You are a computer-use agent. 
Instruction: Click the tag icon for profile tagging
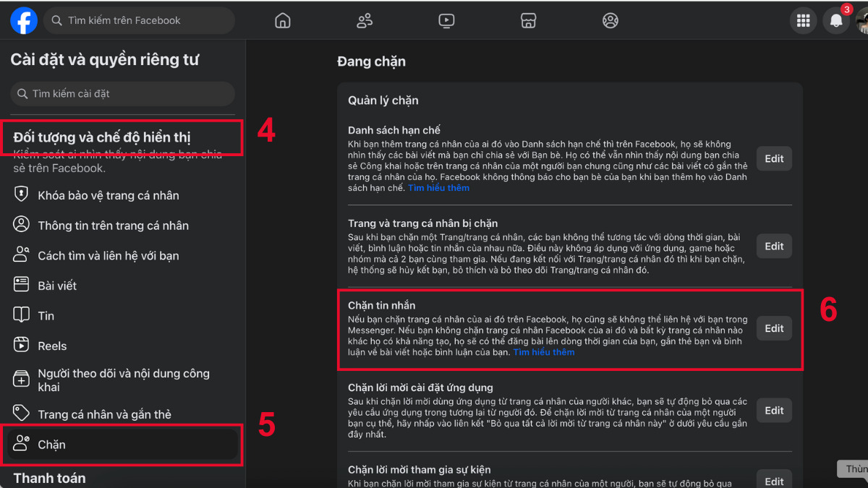(x=22, y=414)
